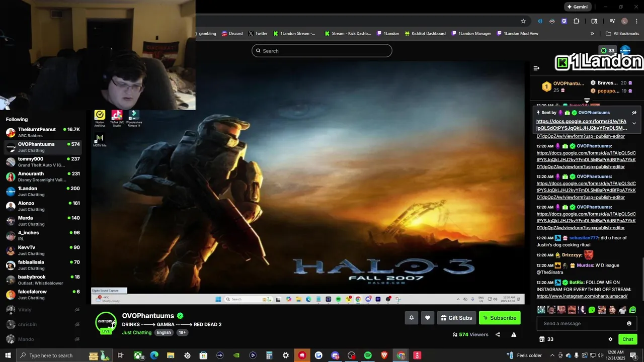Open the emoji picker in the message box
The image size is (644, 362).
pyautogui.click(x=629, y=323)
